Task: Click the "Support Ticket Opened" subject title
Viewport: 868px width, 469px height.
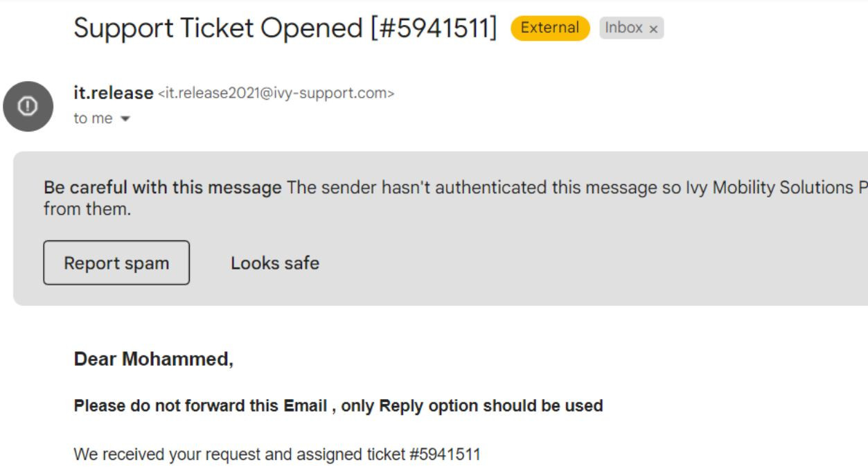Action: tap(218, 28)
